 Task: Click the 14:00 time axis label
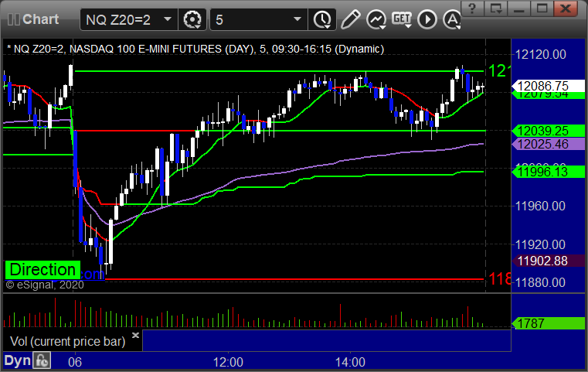point(350,362)
